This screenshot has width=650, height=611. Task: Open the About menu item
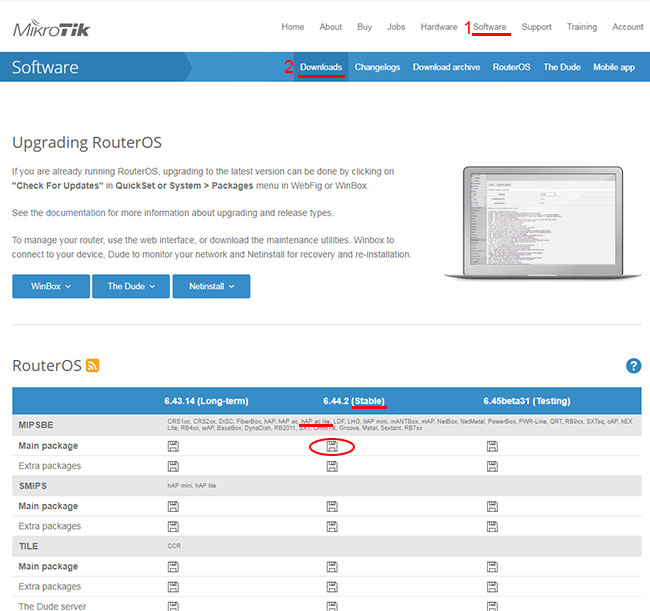330,27
